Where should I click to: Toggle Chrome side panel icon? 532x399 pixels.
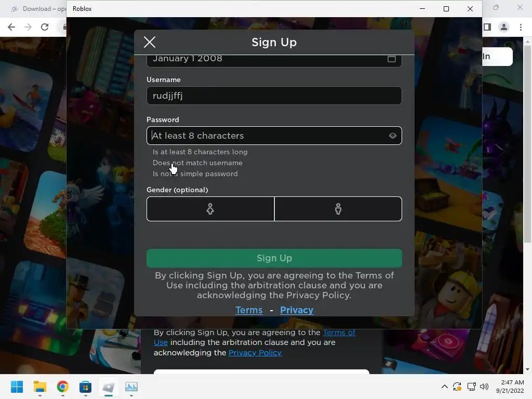click(487, 27)
